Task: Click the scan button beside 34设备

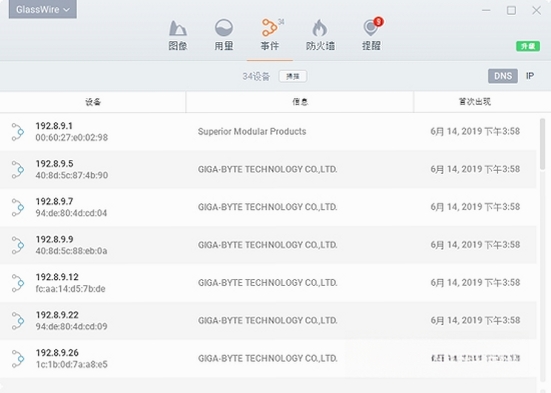Action: pos(293,76)
